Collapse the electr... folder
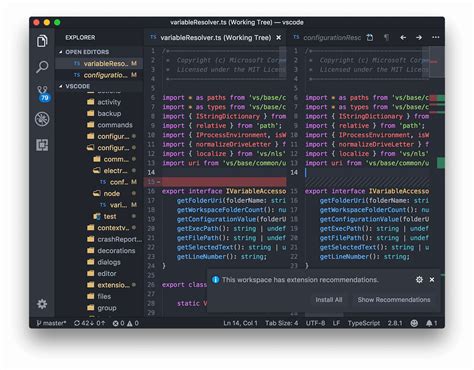 [x=110, y=171]
